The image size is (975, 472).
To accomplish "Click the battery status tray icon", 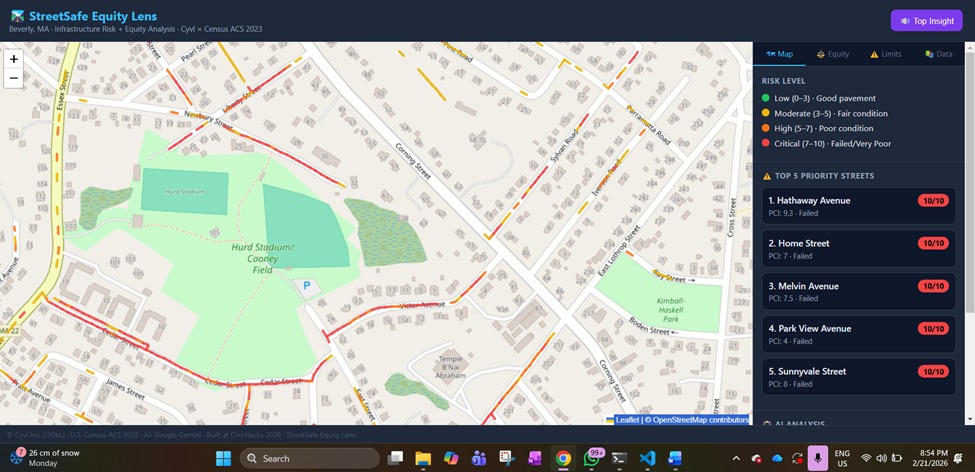I will pyautogui.click(x=897, y=458).
